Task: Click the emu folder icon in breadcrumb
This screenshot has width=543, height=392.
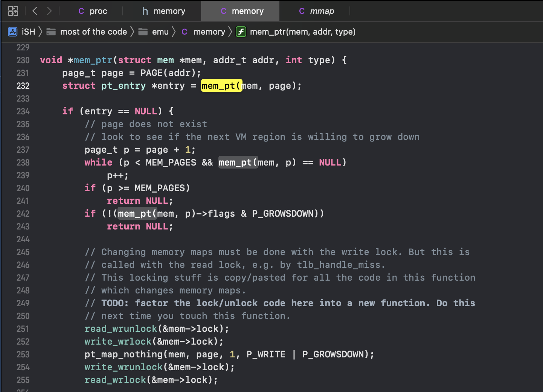Action: pyautogui.click(x=143, y=32)
